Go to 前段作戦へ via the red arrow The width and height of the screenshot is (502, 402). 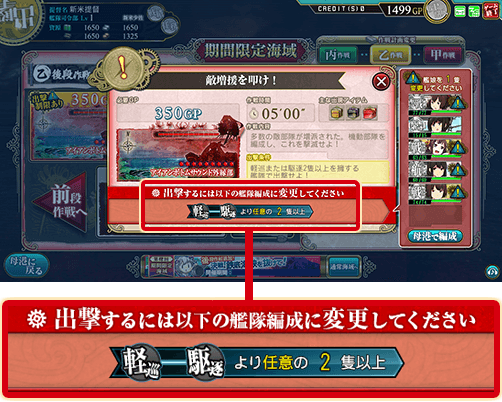click(64, 202)
